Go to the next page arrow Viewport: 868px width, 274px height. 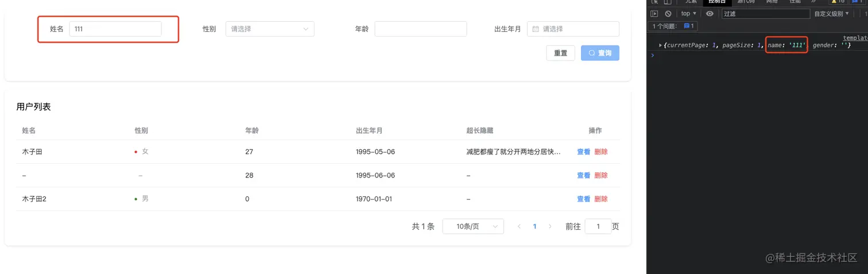pos(550,226)
